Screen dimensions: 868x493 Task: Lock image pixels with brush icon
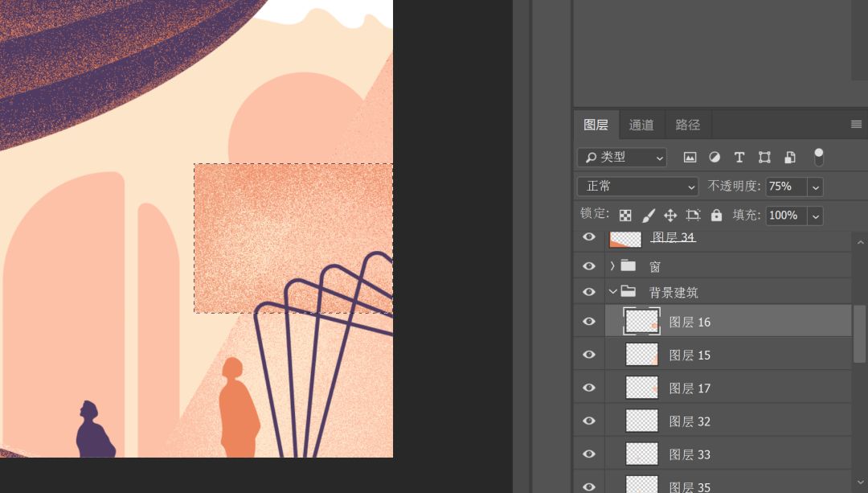pos(649,216)
